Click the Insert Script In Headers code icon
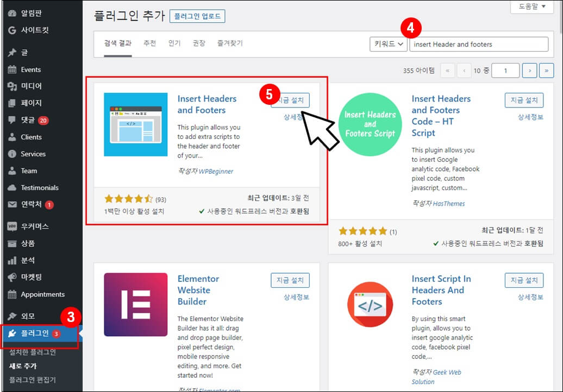 [x=370, y=305]
